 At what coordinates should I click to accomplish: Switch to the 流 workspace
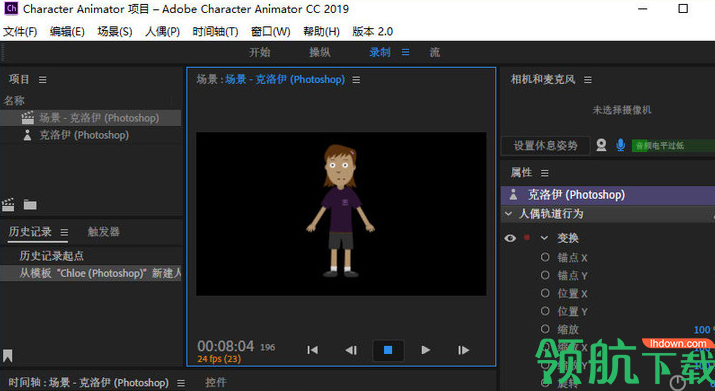coord(435,52)
